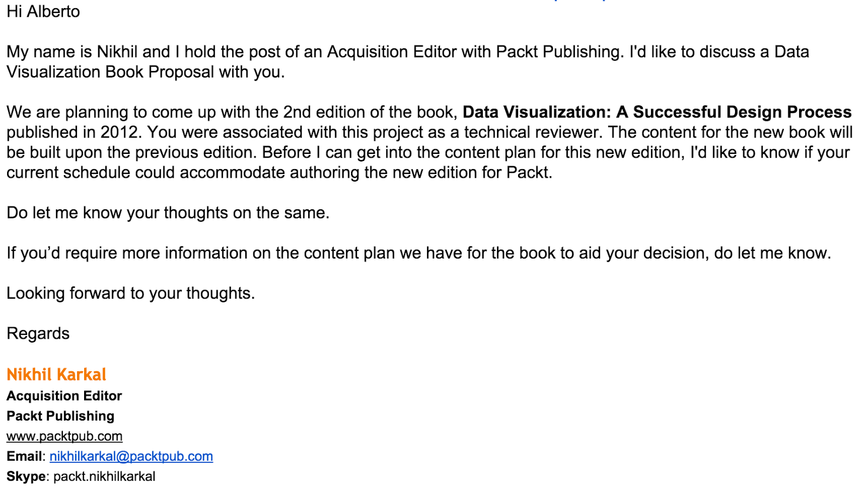Click the 'Hi Alberto' greeting line
The image size is (868, 497).
pos(43,11)
